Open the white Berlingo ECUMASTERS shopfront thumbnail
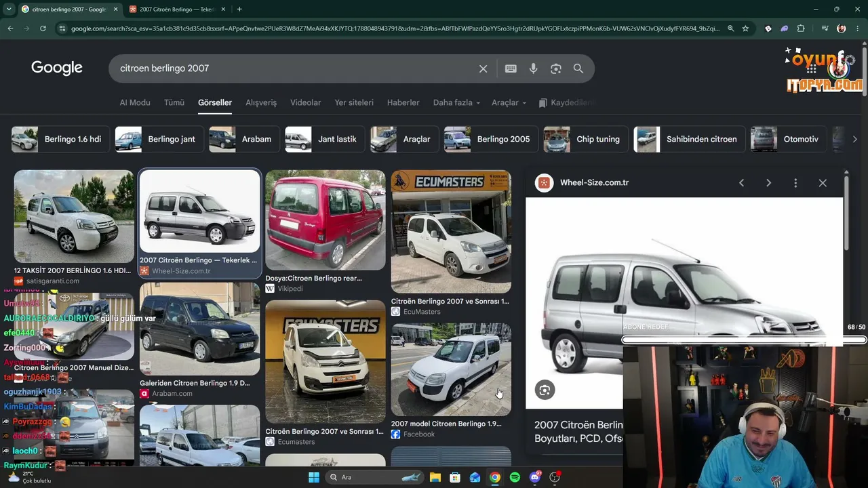Viewport: 868px width, 488px height. point(451,231)
